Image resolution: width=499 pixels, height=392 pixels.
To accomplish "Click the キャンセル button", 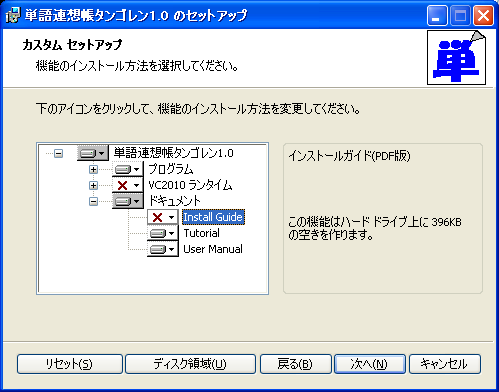I will (x=445, y=364).
